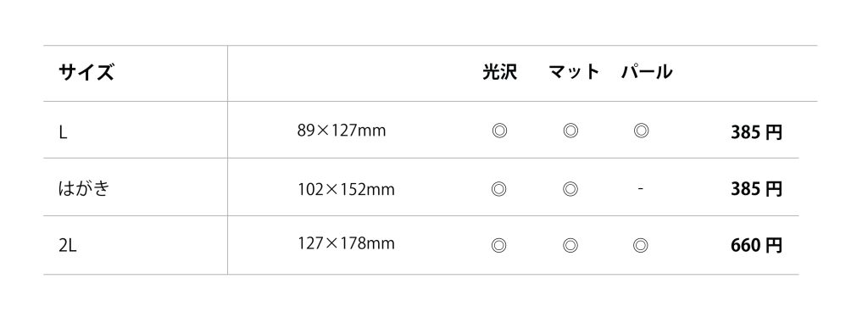Click the マット double-circle in はがき row
This screenshot has height=312, width=868.
570,189
